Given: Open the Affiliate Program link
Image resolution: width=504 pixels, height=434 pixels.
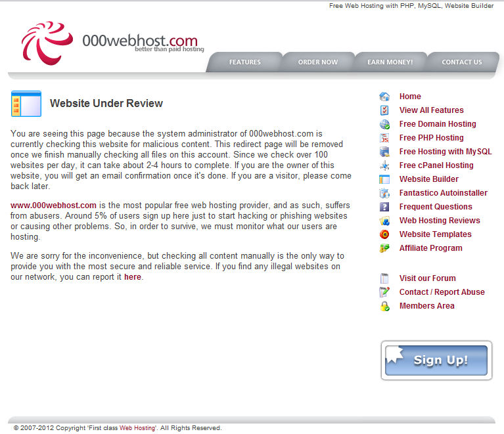Looking at the screenshot, I should pos(430,248).
